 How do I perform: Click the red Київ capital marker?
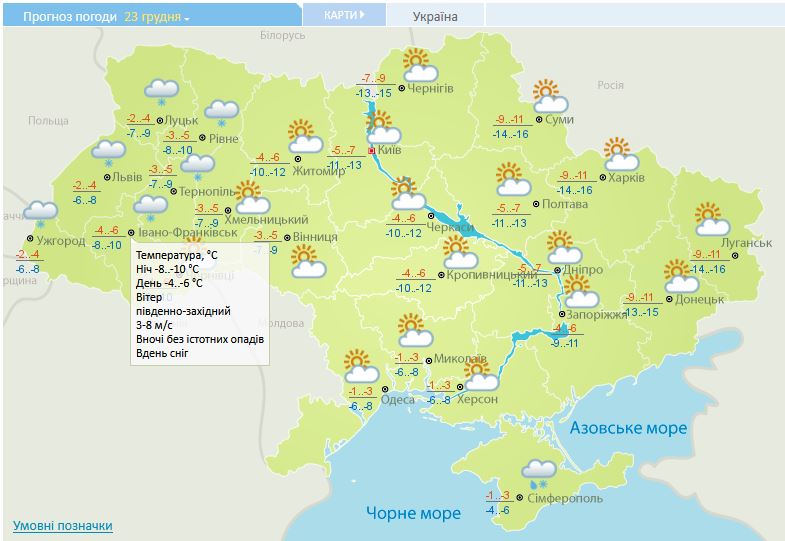tap(373, 151)
